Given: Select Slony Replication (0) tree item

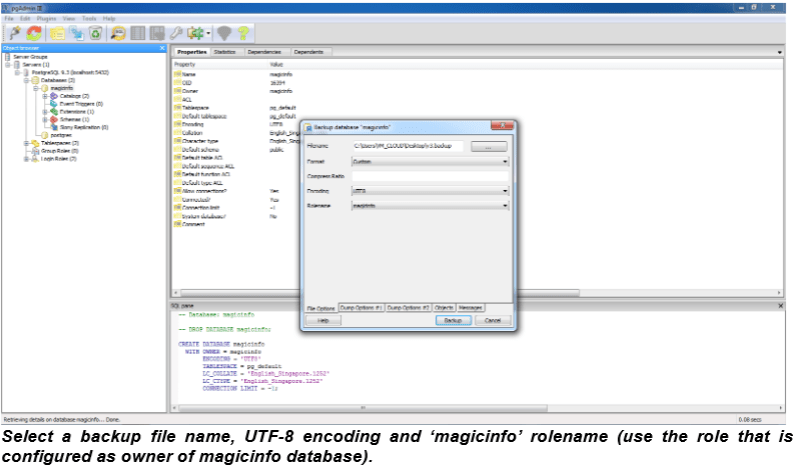Looking at the screenshot, I should point(84,127).
